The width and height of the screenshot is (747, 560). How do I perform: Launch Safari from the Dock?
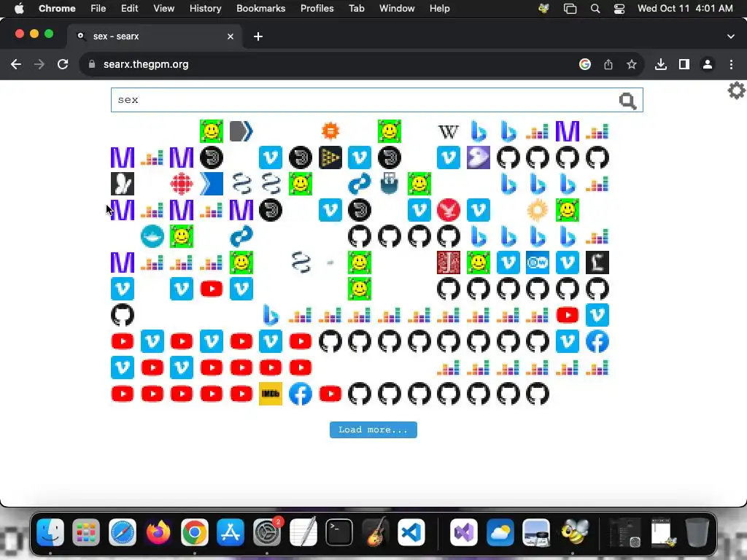123,532
